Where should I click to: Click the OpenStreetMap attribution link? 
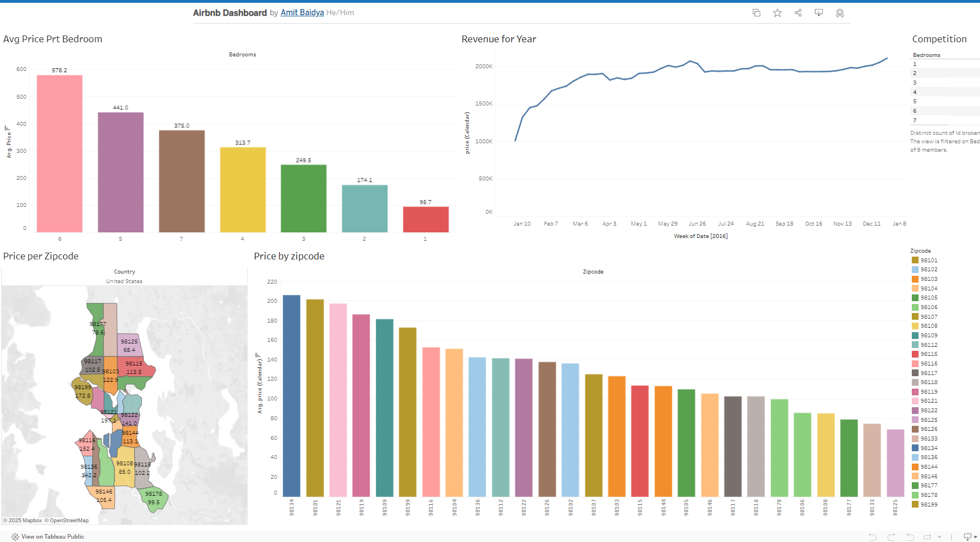coord(66,521)
